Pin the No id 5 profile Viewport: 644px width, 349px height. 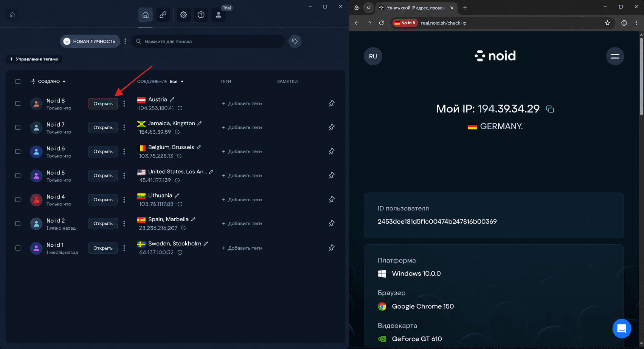[332, 175]
